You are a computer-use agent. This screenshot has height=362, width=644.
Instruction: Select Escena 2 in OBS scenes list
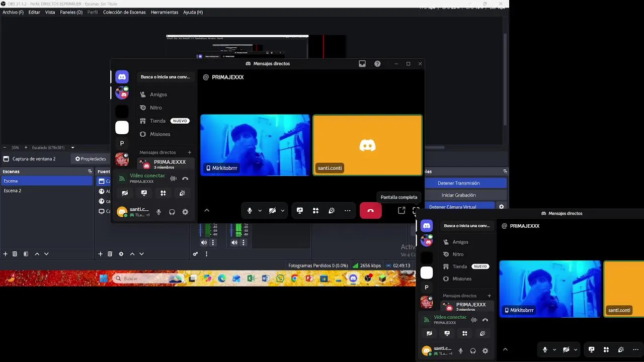click(x=46, y=191)
